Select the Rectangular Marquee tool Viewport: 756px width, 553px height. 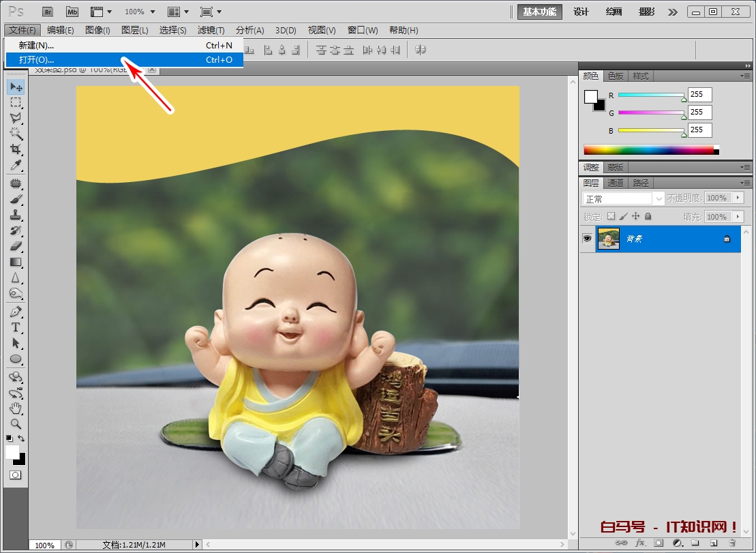point(16,103)
